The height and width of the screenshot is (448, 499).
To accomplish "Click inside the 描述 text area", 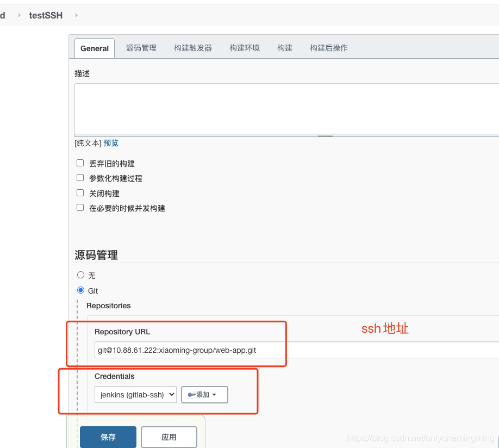I will coord(286,109).
